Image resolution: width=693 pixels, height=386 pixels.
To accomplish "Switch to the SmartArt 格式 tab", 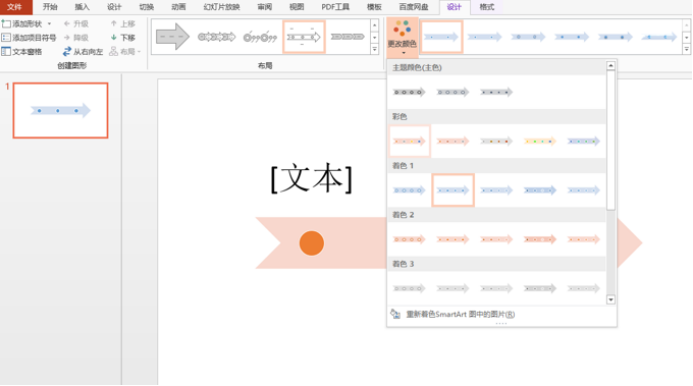I will click(487, 7).
